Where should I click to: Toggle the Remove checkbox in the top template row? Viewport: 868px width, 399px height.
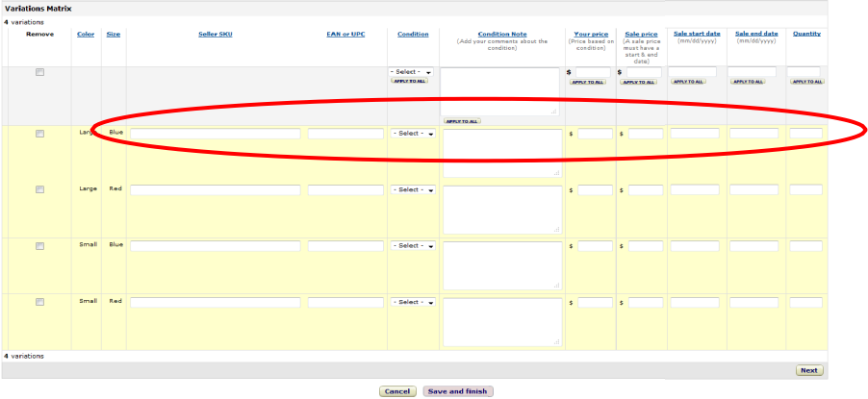pos(39,72)
